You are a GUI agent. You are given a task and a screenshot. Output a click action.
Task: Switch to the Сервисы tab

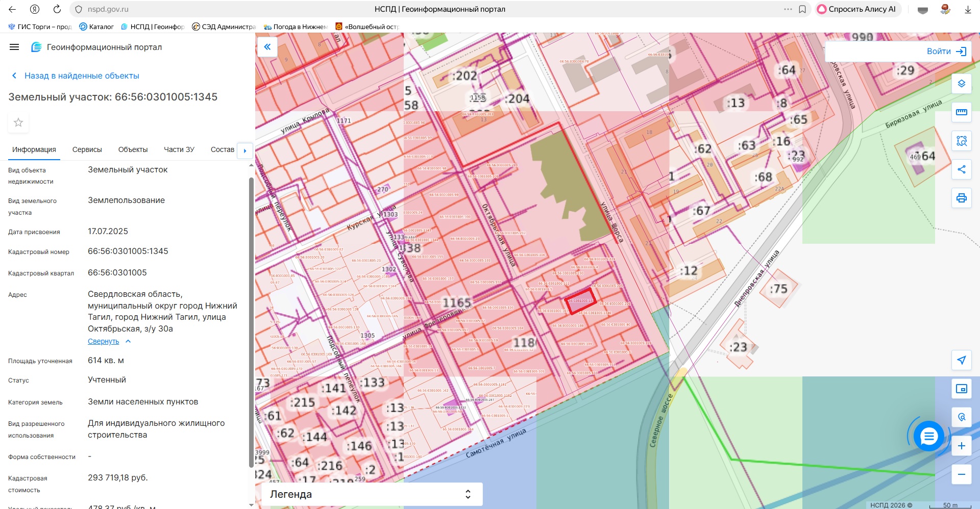(x=87, y=149)
